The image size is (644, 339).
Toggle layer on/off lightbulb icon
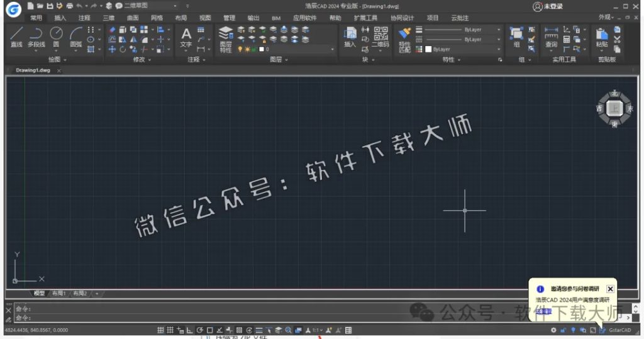240,49
